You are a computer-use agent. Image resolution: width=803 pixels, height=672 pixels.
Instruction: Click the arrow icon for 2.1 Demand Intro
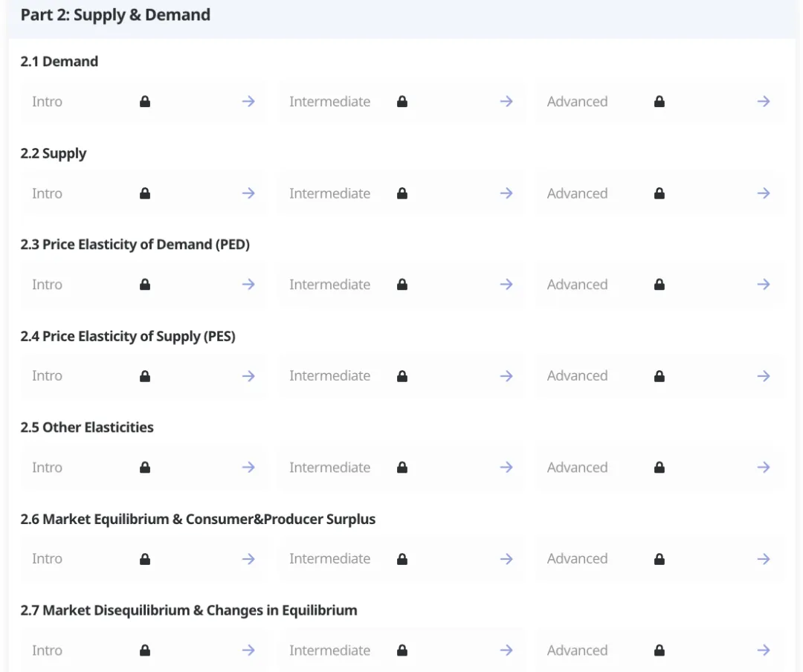tap(248, 102)
